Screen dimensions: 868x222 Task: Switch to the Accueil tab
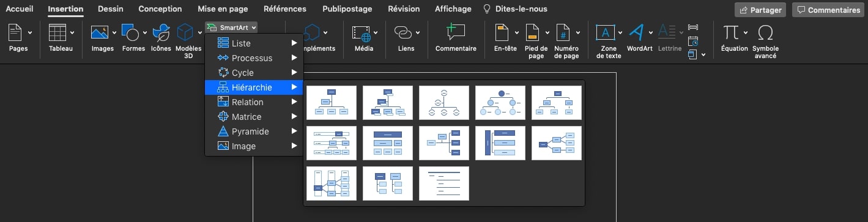tap(20, 9)
